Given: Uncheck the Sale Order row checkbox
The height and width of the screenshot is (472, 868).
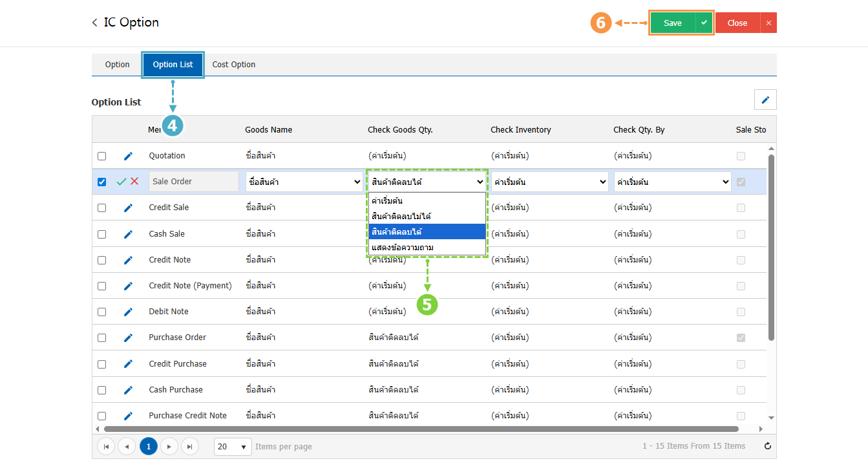Looking at the screenshot, I should pyautogui.click(x=101, y=182).
